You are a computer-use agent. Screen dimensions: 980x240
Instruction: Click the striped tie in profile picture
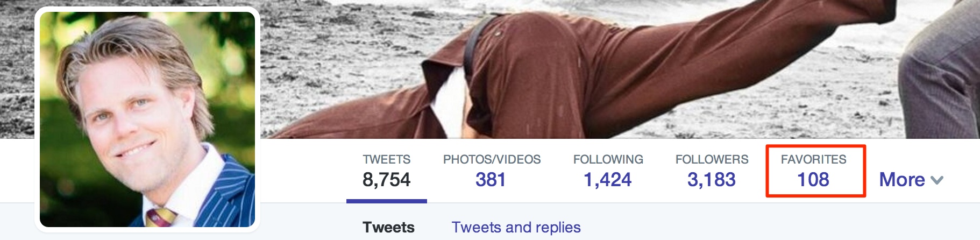[x=161, y=217]
